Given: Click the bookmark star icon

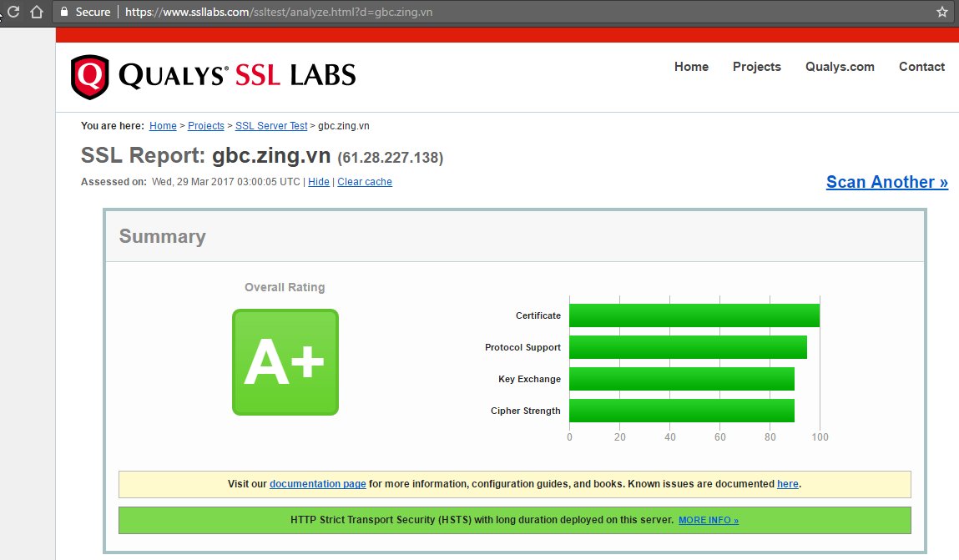Looking at the screenshot, I should (941, 12).
